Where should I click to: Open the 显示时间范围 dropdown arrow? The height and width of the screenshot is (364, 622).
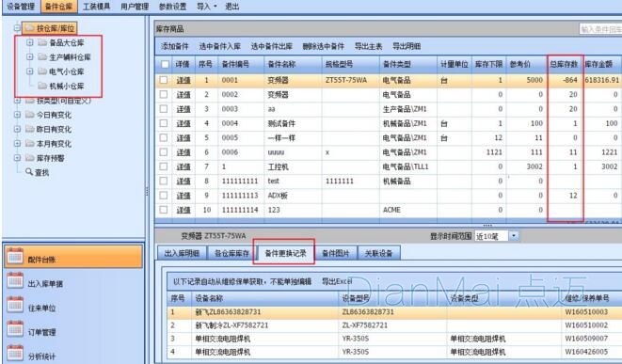(514, 236)
